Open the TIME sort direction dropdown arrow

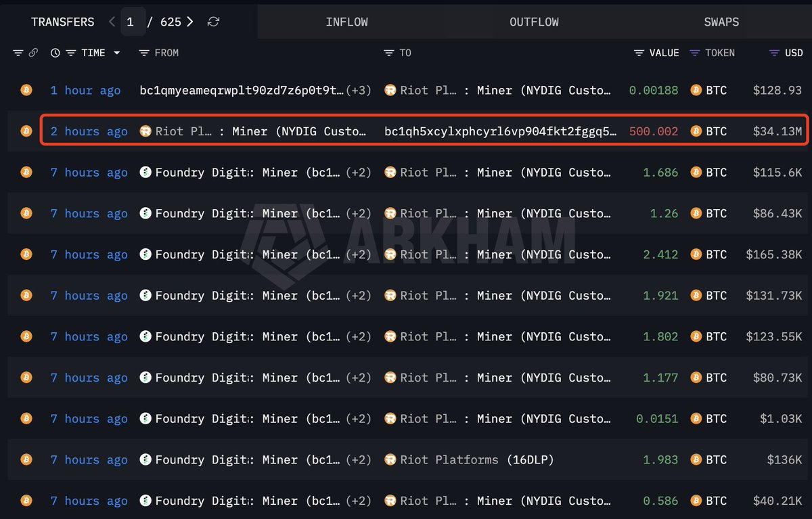click(x=116, y=52)
